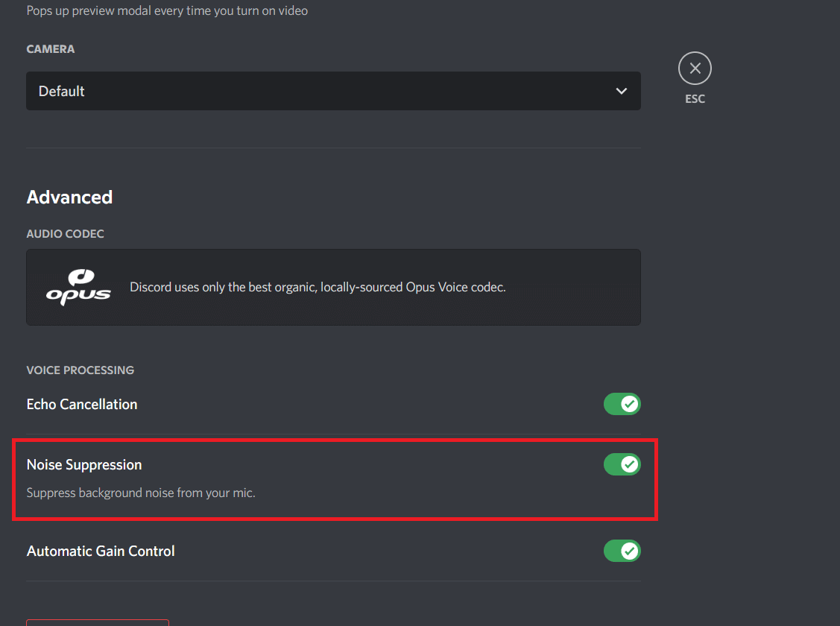Click the Opus logo icon

point(78,287)
